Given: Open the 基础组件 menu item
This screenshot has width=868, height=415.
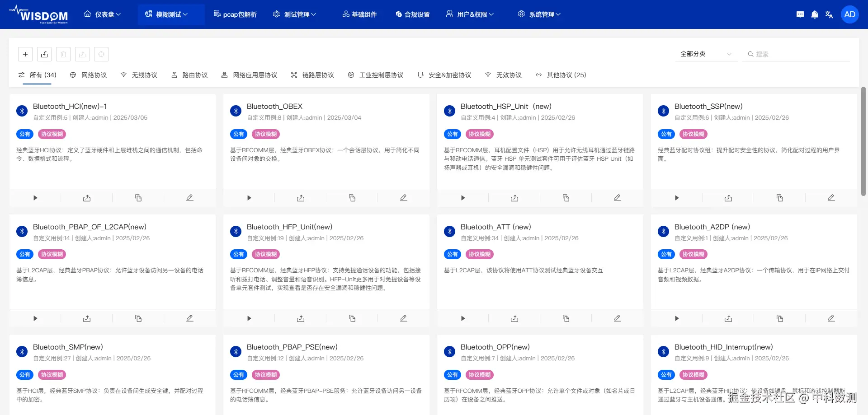Looking at the screenshot, I should click(359, 14).
